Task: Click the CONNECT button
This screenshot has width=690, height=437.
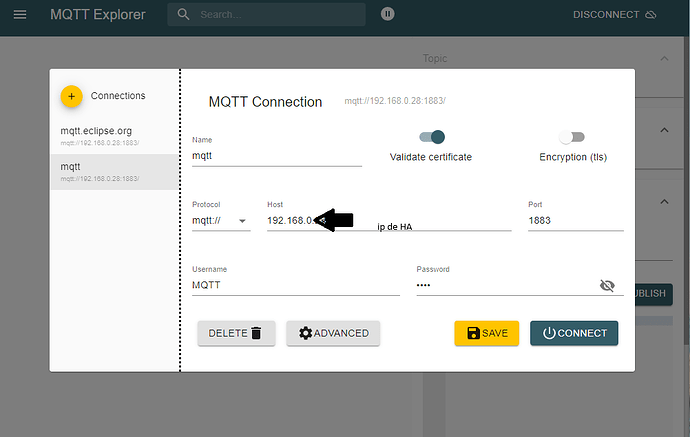Action: 574,333
